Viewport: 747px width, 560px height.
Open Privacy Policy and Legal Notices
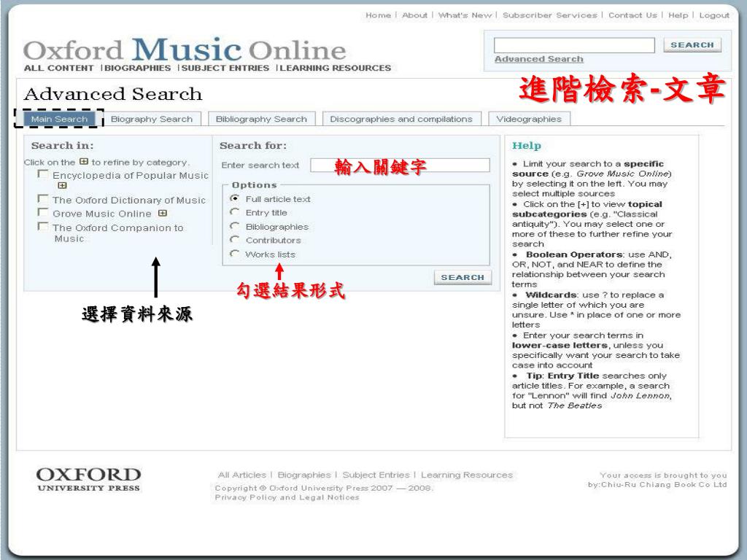coord(287,497)
